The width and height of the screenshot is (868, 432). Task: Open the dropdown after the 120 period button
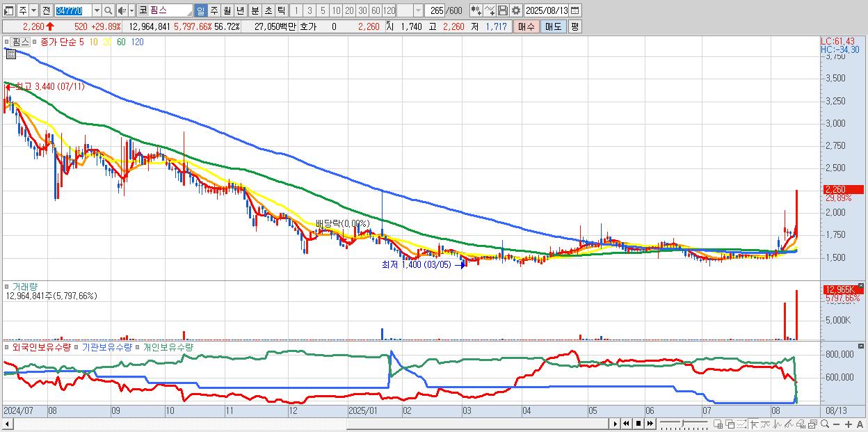click(x=419, y=10)
